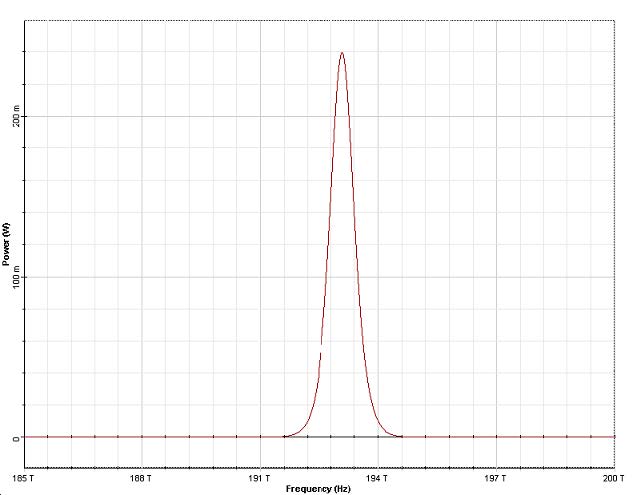Click the 197 T frequency axis label

[495, 478]
